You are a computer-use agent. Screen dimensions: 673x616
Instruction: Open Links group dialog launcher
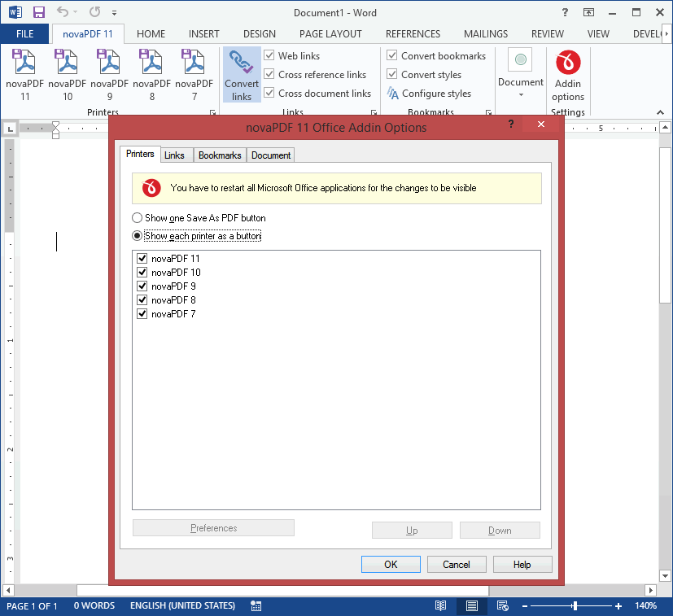(374, 112)
